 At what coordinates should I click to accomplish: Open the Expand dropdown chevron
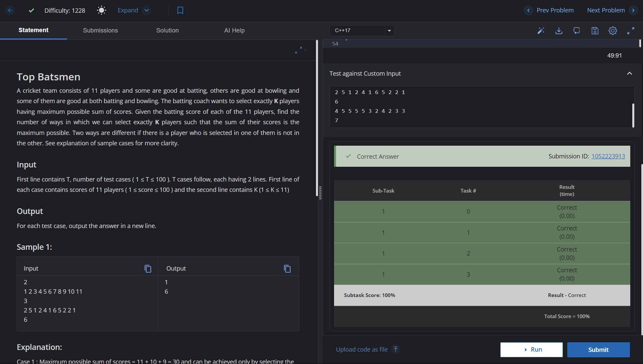click(x=146, y=10)
